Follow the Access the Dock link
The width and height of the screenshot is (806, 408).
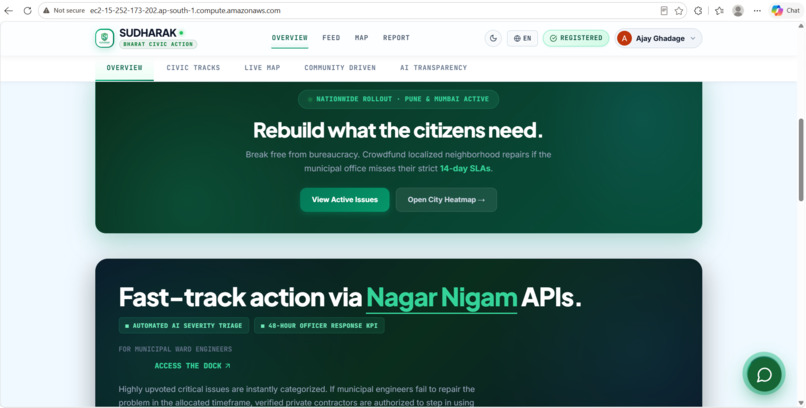coord(192,366)
